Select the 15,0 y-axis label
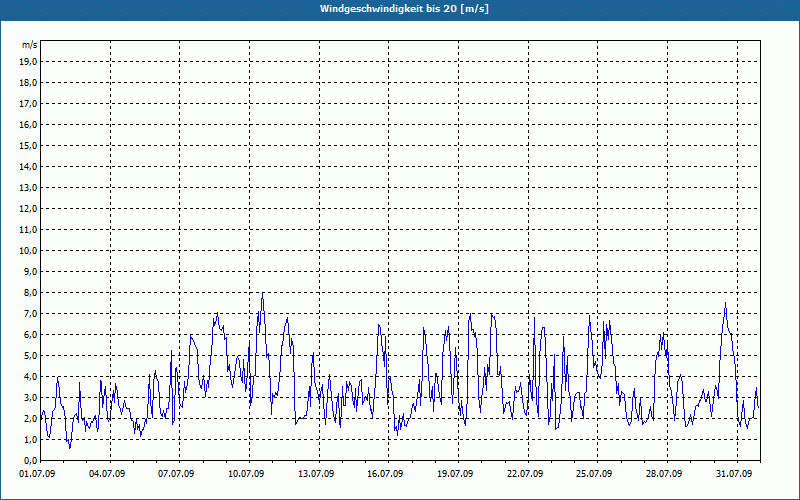Image resolution: width=800 pixels, height=500 pixels. (x=28, y=145)
